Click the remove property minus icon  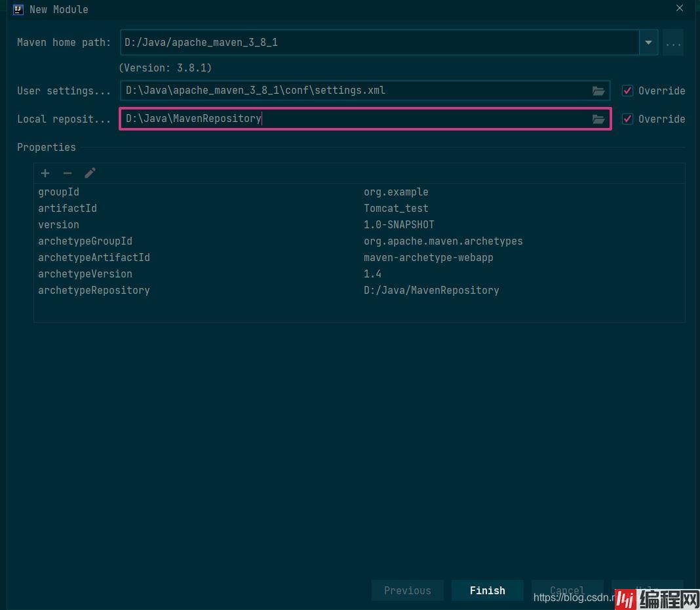(x=68, y=173)
